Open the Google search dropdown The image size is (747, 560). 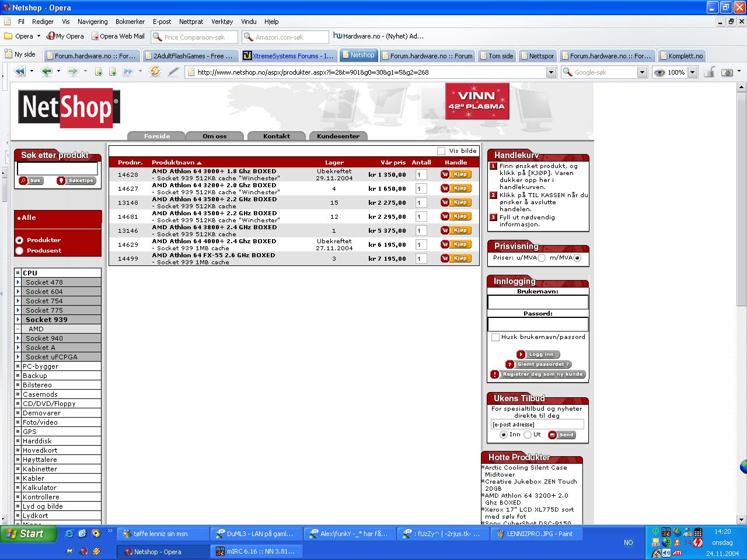(642, 72)
